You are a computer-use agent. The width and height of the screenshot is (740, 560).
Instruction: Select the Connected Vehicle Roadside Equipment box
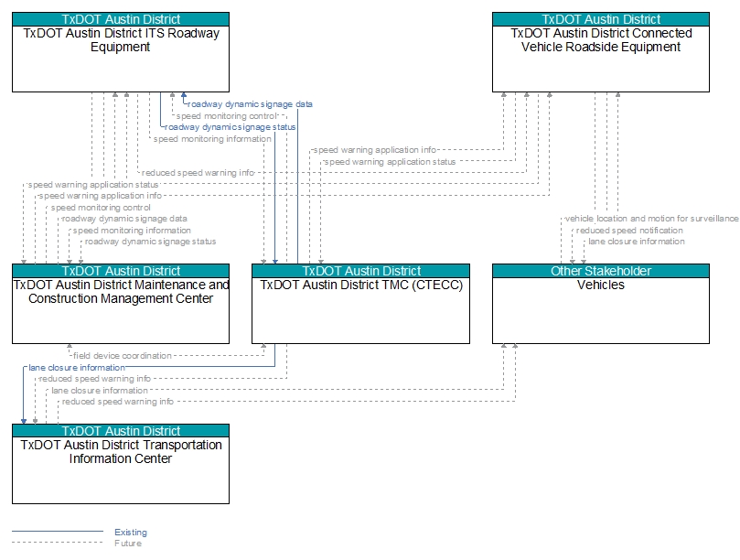(601, 52)
